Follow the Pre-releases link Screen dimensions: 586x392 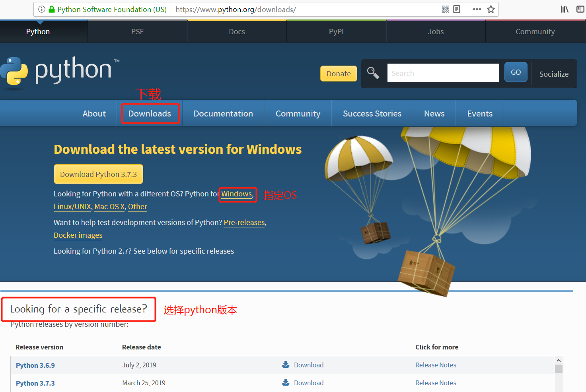[x=244, y=223]
